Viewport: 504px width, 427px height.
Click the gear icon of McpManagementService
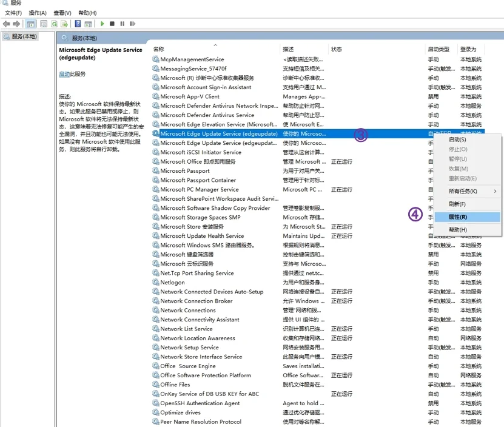tap(156, 59)
